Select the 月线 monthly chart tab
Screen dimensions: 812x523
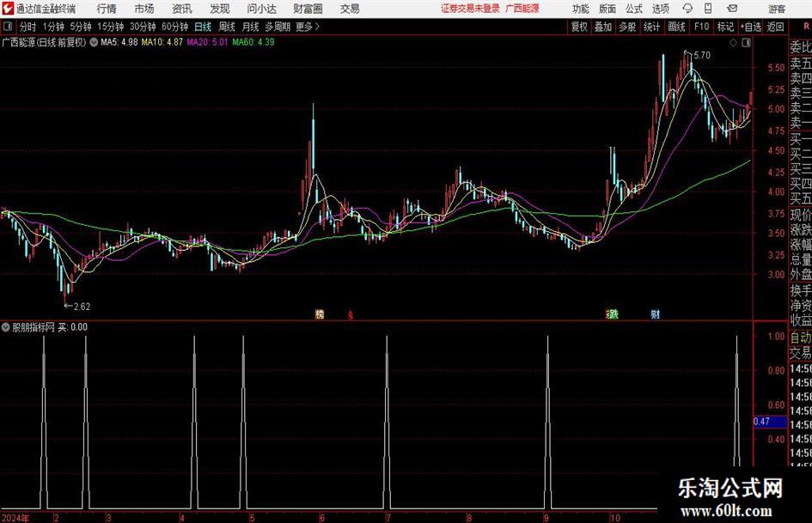click(250, 27)
